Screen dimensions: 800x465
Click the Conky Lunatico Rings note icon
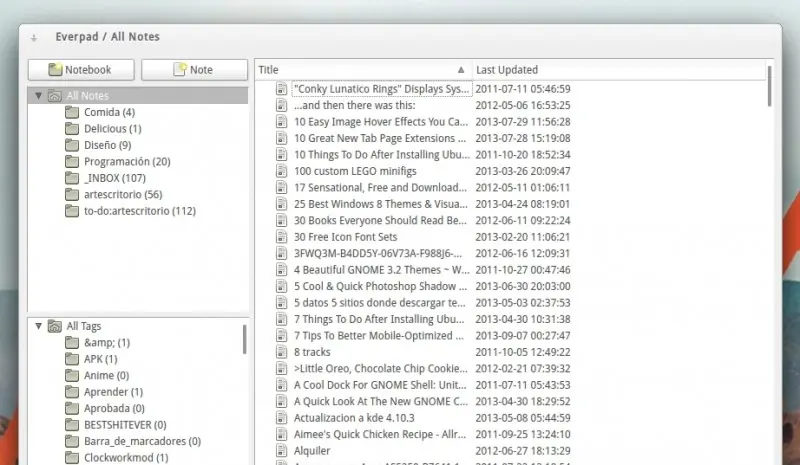[282, 88]
